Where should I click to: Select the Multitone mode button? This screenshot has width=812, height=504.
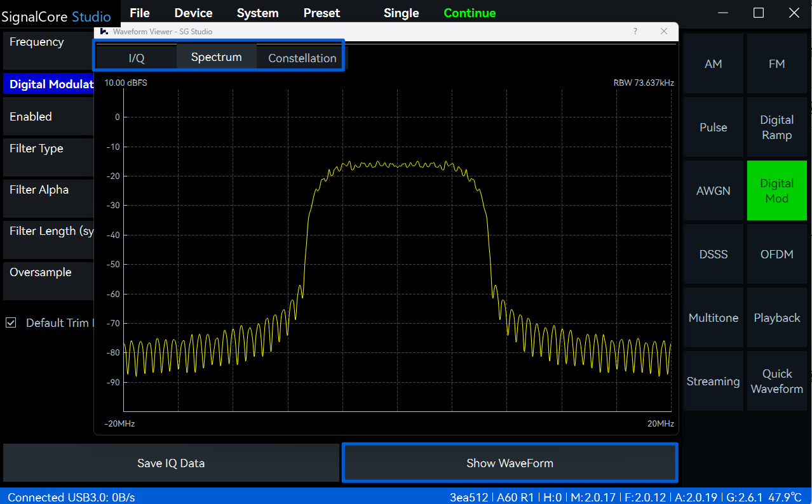click(x=714, y=317)
